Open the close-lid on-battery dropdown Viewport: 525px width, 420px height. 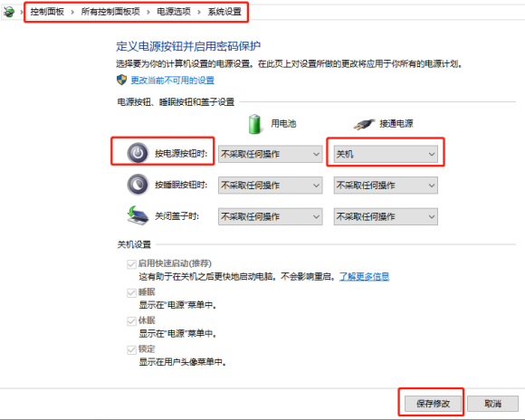[271, 216]
